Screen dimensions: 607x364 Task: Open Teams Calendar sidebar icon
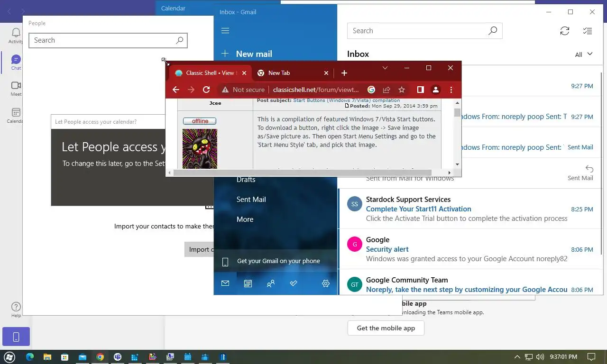(16, 115)
